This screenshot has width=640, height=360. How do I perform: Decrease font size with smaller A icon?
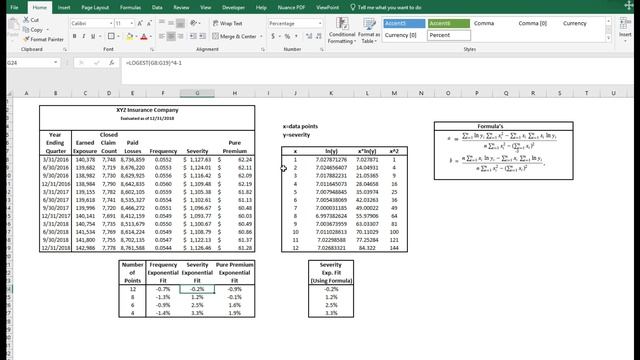149,23
